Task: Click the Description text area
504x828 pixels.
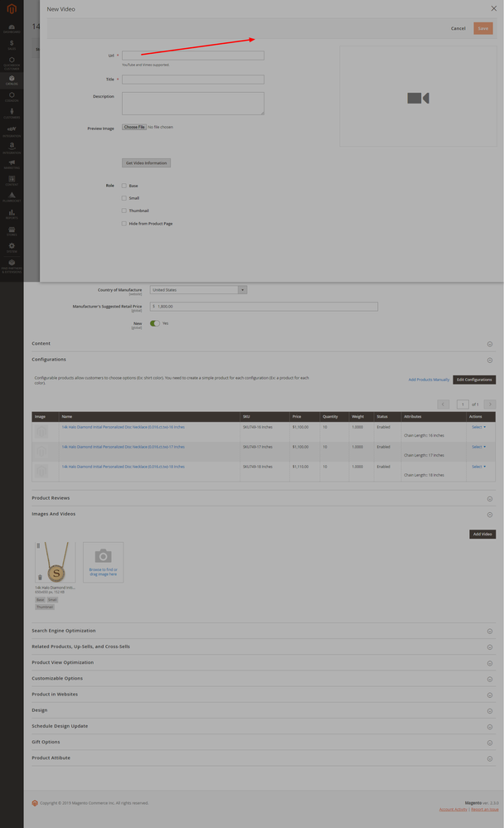Action: click(193, 104)
